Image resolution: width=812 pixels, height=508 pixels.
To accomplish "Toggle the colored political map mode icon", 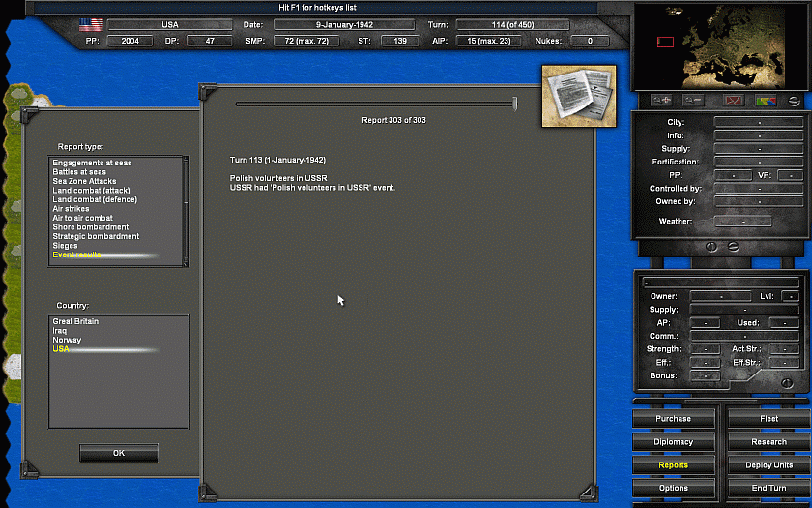I will (x=766, y=101).
